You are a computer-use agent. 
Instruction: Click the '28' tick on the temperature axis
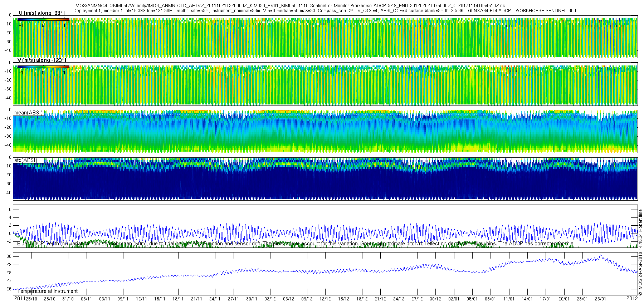(x=9, y=273)
